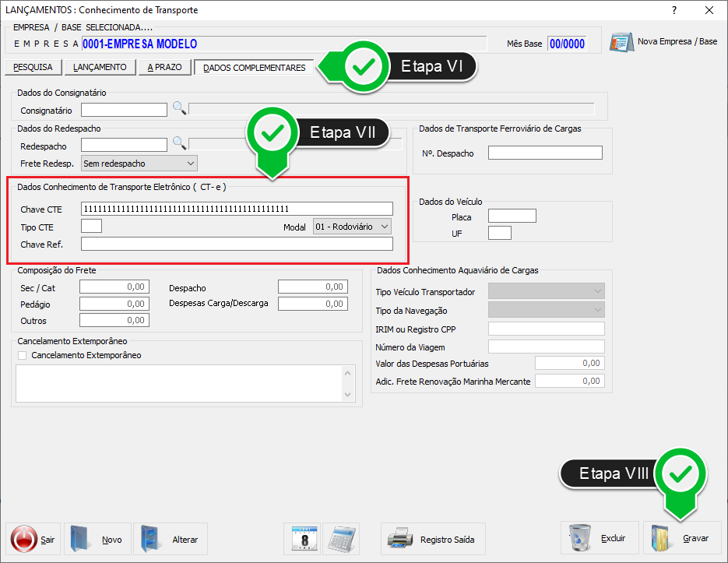This screenshot has height=563, width=728.
Task: Click the Novo button
Action: click(x=96, y=539)
